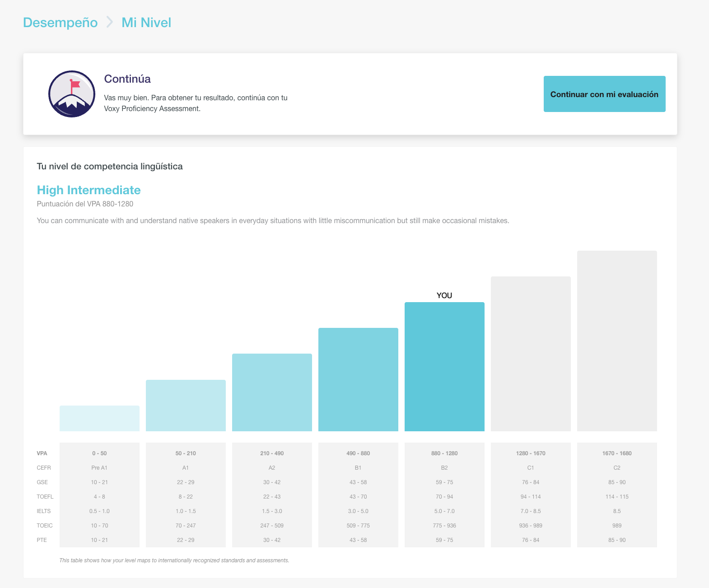
Task: Click the 880 - 1280 VPA table cell
Action: (444, 453)
